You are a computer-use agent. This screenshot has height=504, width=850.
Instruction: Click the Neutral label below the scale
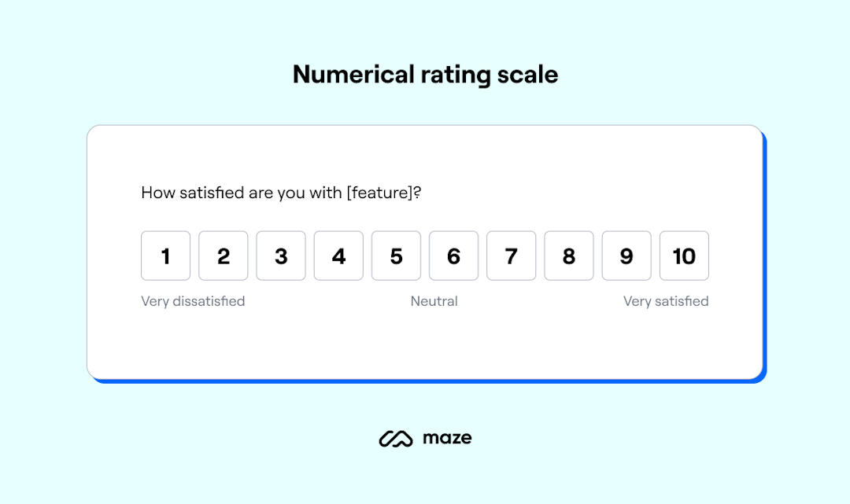click(x=434, y=300)
